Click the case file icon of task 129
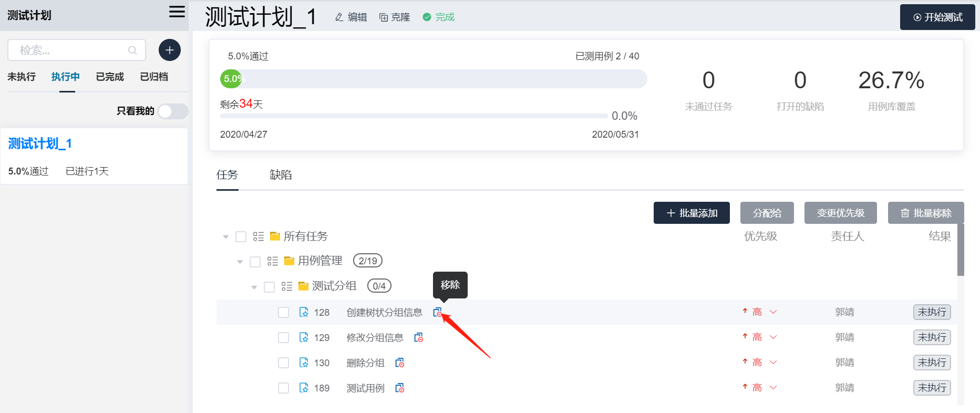Viewport: 980px width, 413px height. 304,337
